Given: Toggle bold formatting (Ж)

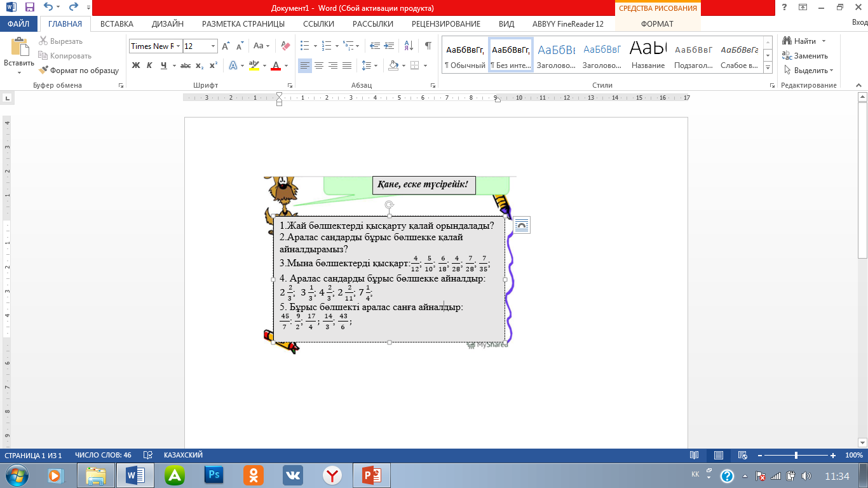Looking at the screenshot, I should [x=135, y=65].
